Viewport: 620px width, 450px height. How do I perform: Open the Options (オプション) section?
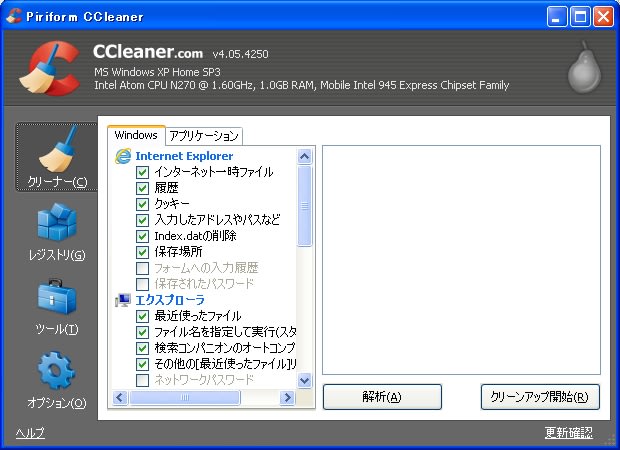(x=57, y=380)
